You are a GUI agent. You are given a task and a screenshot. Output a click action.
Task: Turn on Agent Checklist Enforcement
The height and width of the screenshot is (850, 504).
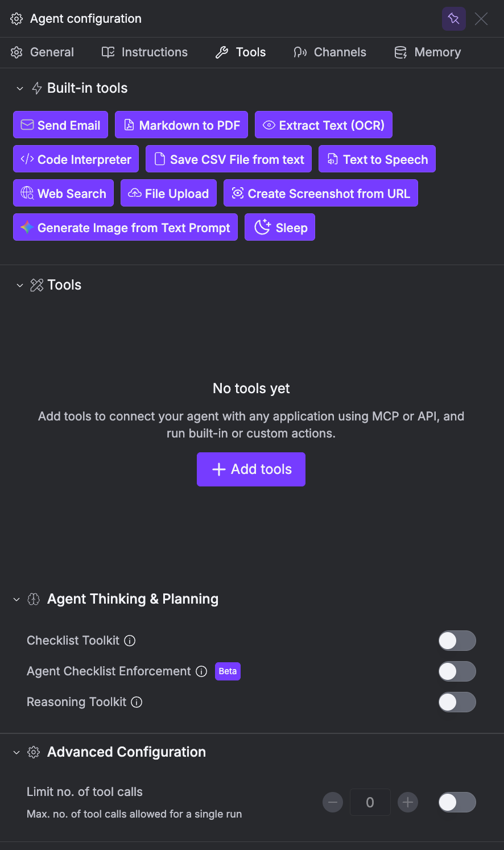pos(457,671)
